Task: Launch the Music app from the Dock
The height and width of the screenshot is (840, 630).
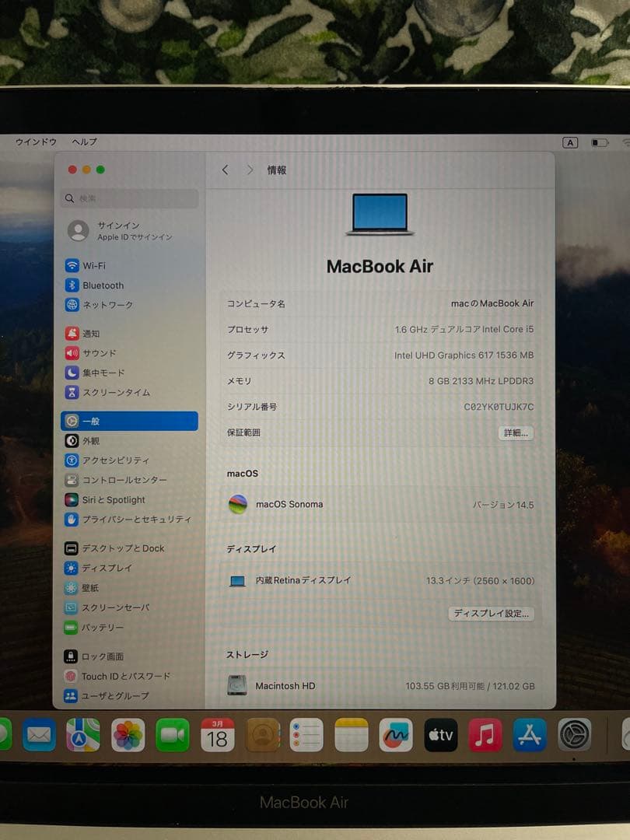Action: click(486, 733)
